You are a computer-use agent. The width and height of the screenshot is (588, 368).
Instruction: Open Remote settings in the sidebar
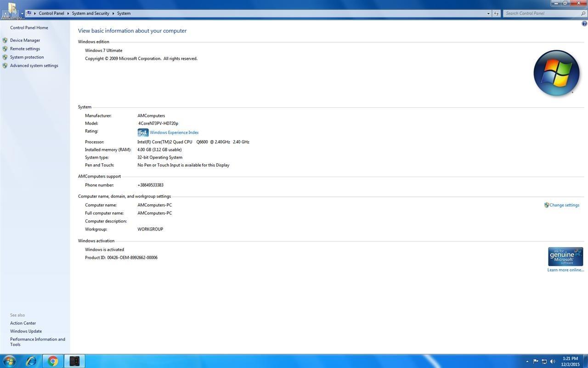(25, 49)
